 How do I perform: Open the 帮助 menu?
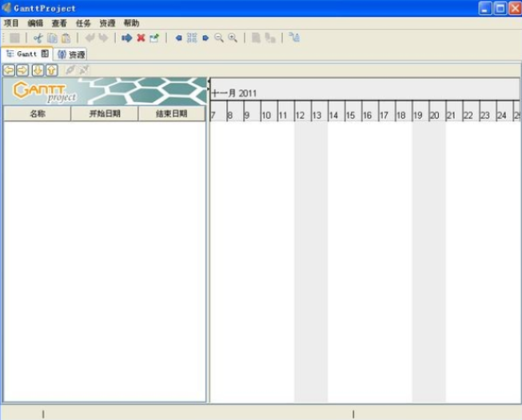(x=131, y=23)
